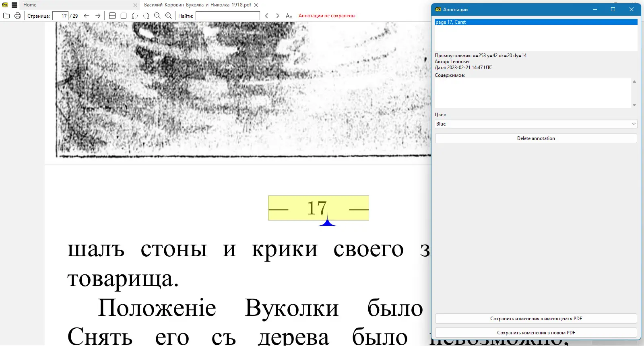The height and width of the screenshot is (346, 644).
Task: Click the page number input field
Action: tap(60, 16)
